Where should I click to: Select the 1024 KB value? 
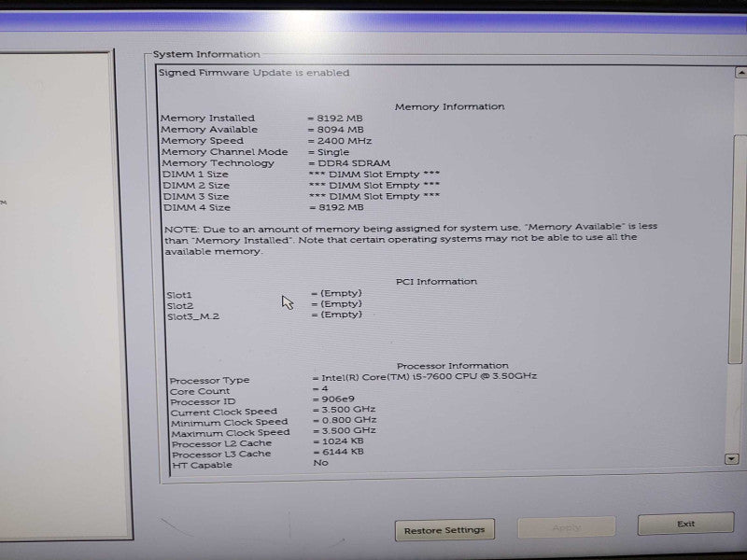[x=343, y=441]
